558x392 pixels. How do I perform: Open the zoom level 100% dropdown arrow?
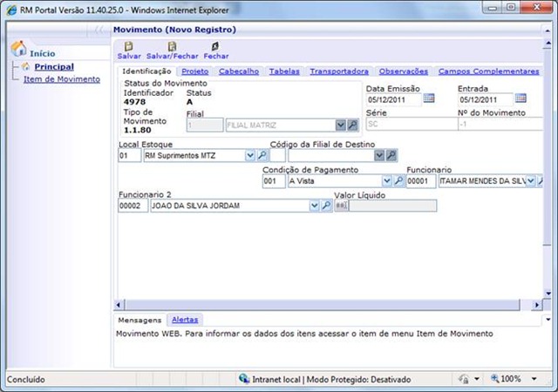pyautogui.click(x=534, y=379)
